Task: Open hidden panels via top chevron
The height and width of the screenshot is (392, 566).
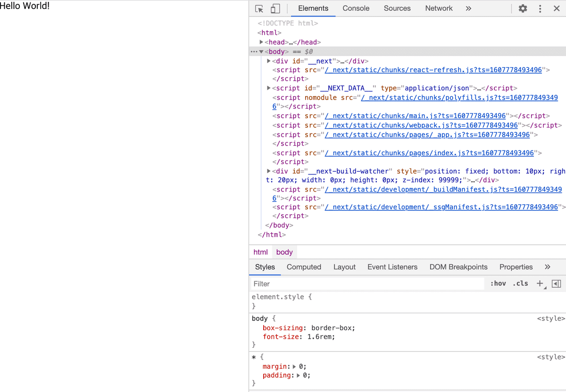Action: point(468,8)
